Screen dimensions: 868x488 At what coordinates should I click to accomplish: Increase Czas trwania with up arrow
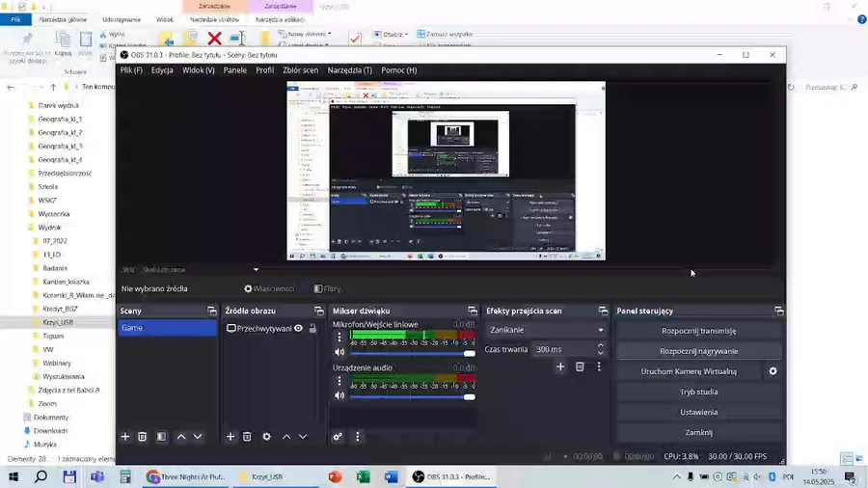click(x=601, y=345)
